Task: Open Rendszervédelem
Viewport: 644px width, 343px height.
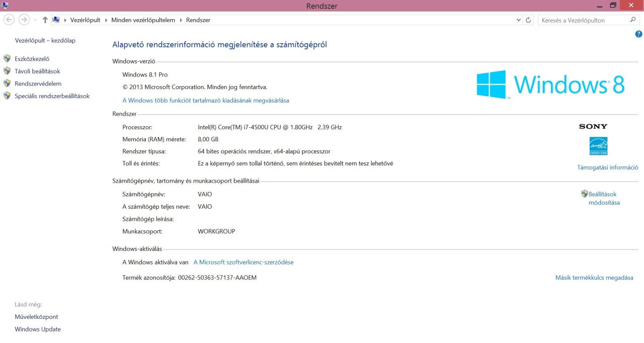Action: click(x=38, y=83)
